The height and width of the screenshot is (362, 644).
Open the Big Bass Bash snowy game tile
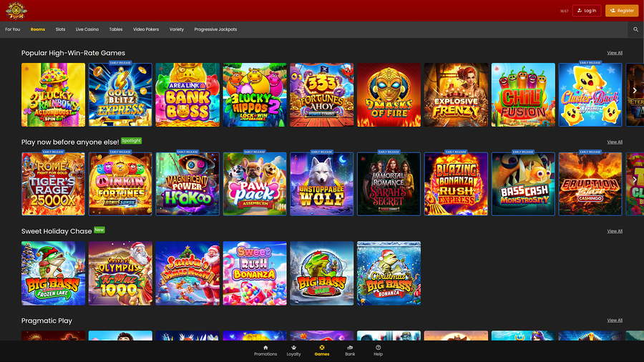point(321,273)
